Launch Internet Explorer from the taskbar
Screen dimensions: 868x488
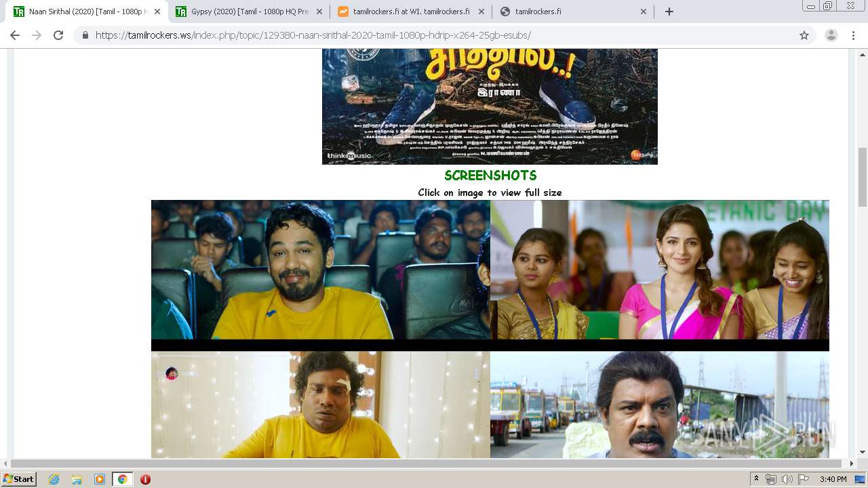click(x=54, y=479)
